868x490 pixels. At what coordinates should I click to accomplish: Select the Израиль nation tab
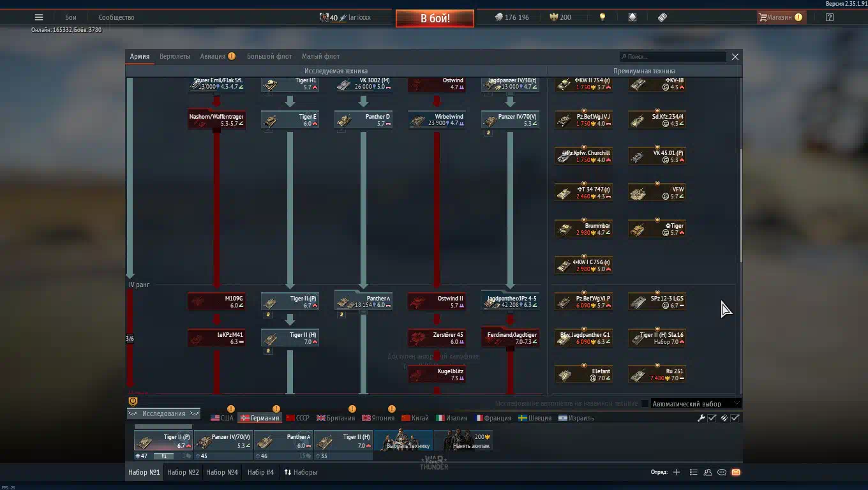(x=576, y=418)
